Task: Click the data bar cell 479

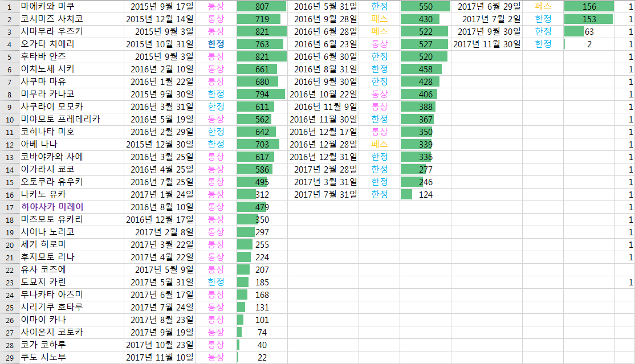Action: click(262, 207)
